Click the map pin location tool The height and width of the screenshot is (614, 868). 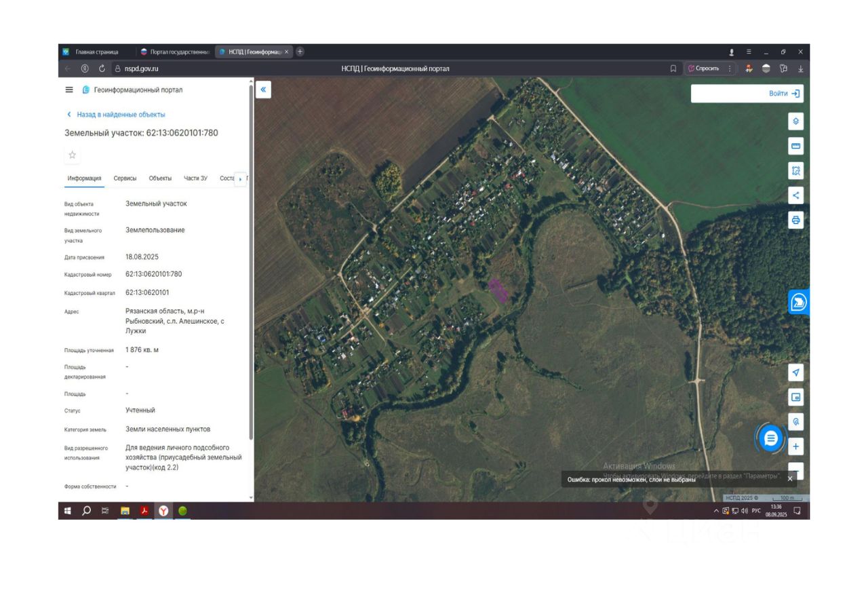tap(796, 421)
